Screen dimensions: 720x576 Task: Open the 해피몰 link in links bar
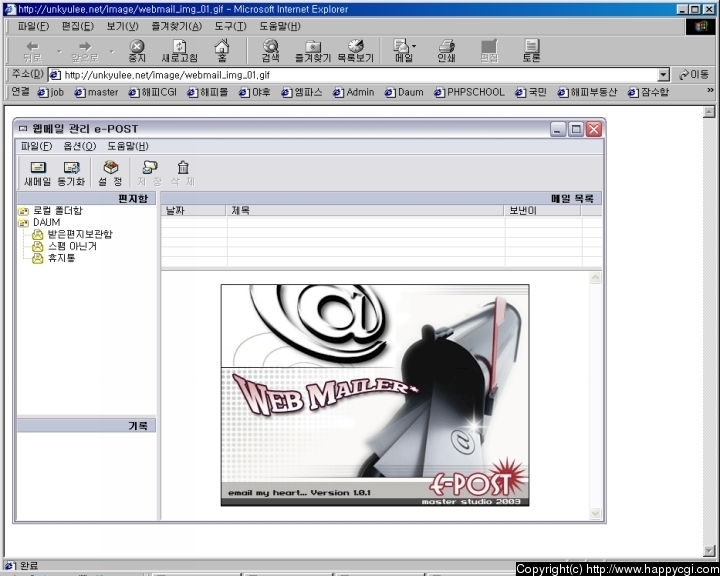(x=208, y=92)
